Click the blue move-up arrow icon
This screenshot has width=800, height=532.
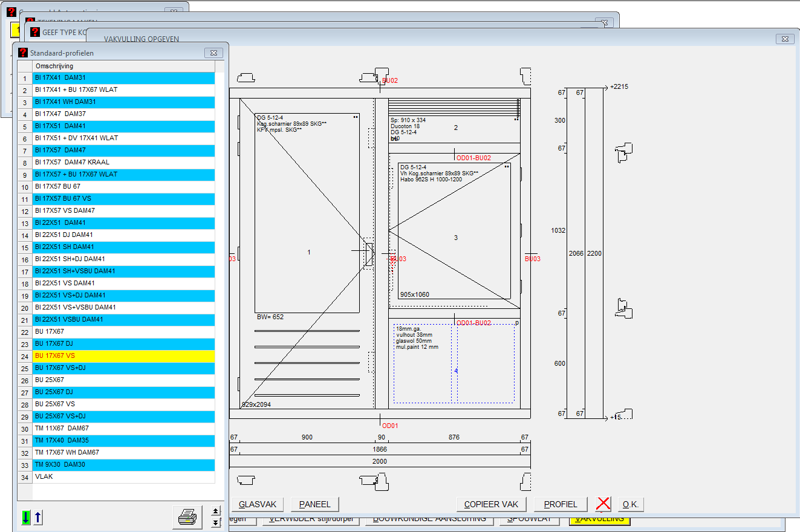37,518
